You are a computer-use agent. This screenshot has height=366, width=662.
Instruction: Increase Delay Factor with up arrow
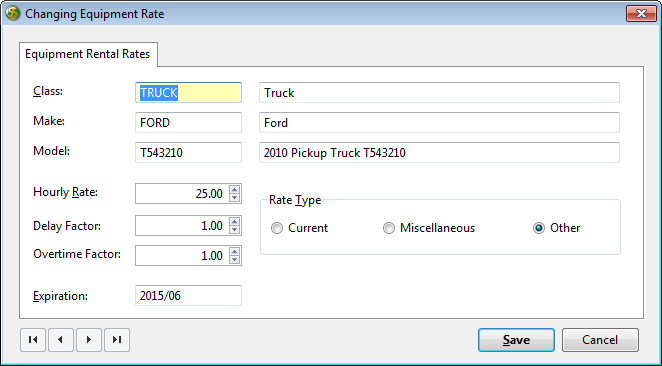pyautogui.click(x=235, y=221)
